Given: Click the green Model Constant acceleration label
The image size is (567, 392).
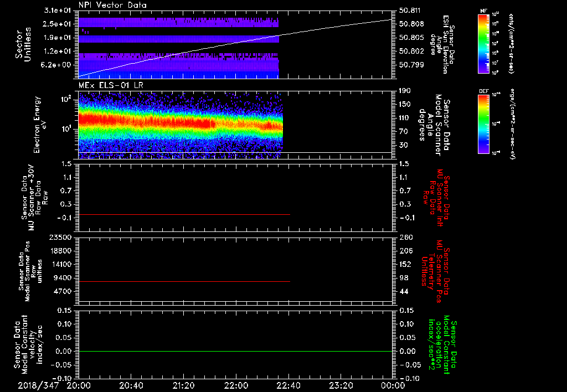Looking at the screenshot, I should [443, 346].
